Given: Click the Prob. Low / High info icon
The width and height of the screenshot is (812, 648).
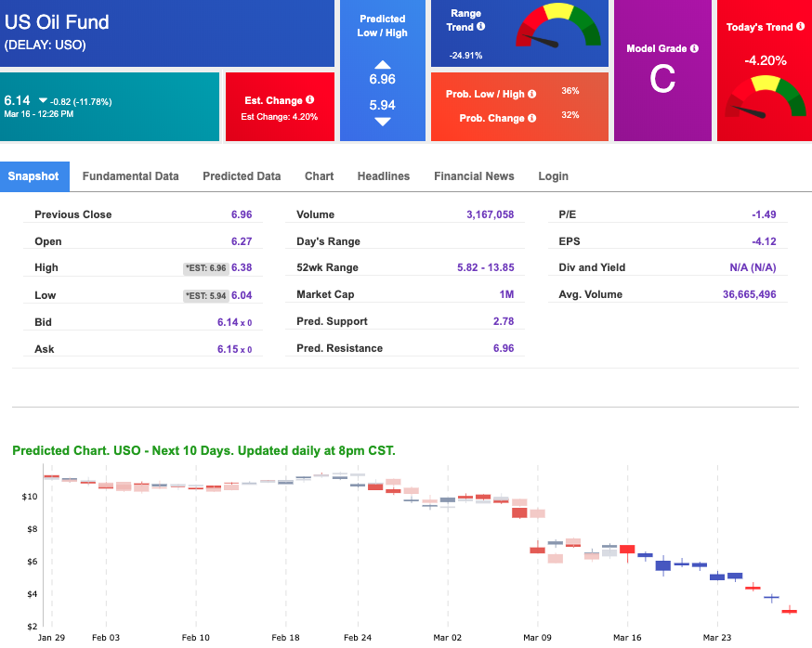Looking at the screenshot, I should click(531, 94).
